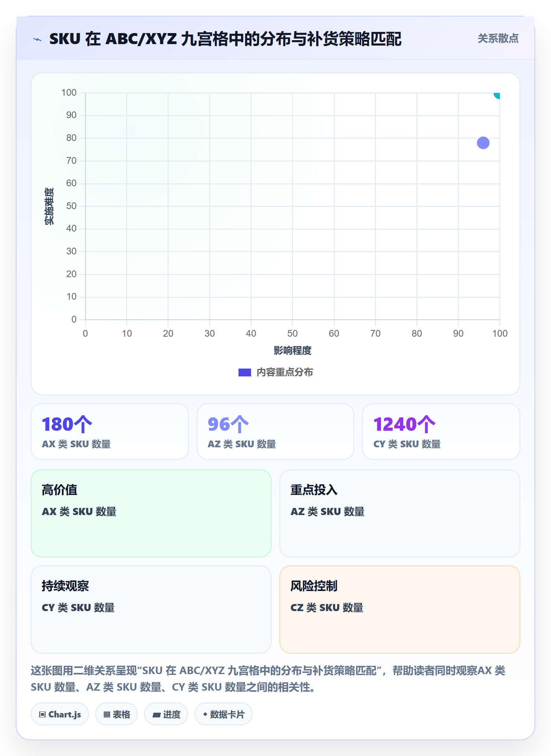
Task: Click the 关系散点 label in header
Action: (x=498, y=39)
